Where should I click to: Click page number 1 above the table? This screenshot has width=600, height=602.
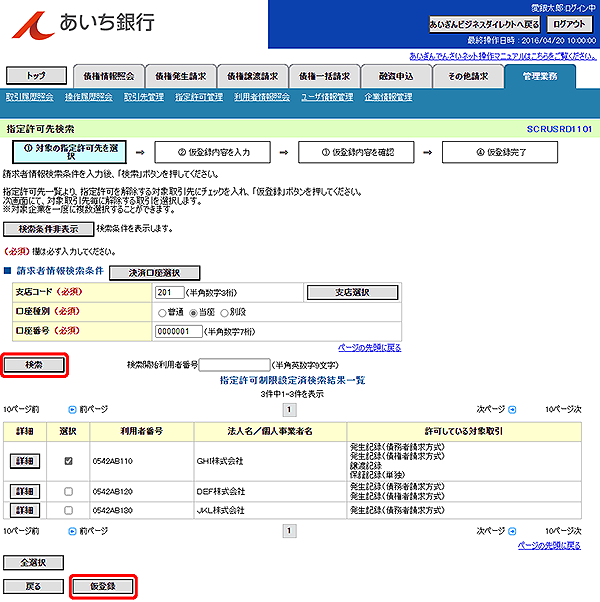coord(289,410)
